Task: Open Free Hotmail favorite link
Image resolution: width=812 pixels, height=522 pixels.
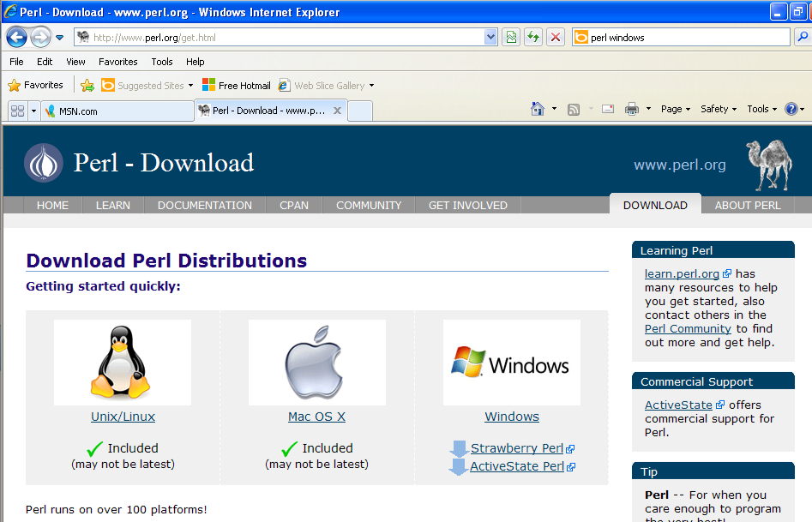Action: coord(237,86)
